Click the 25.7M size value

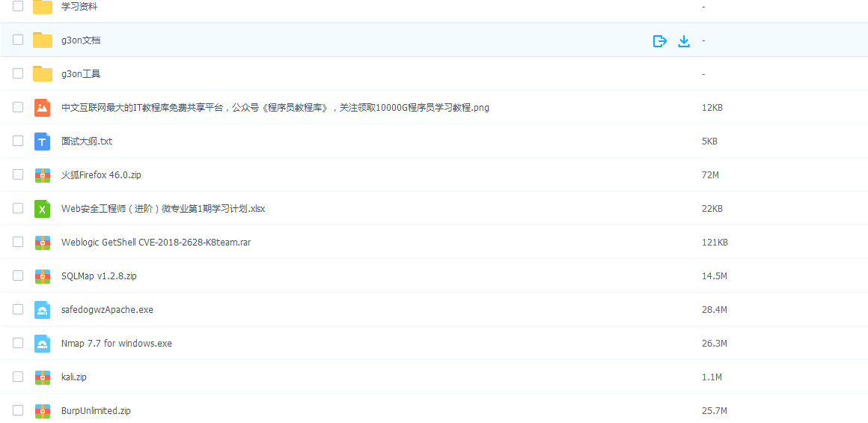click(714, 411)
